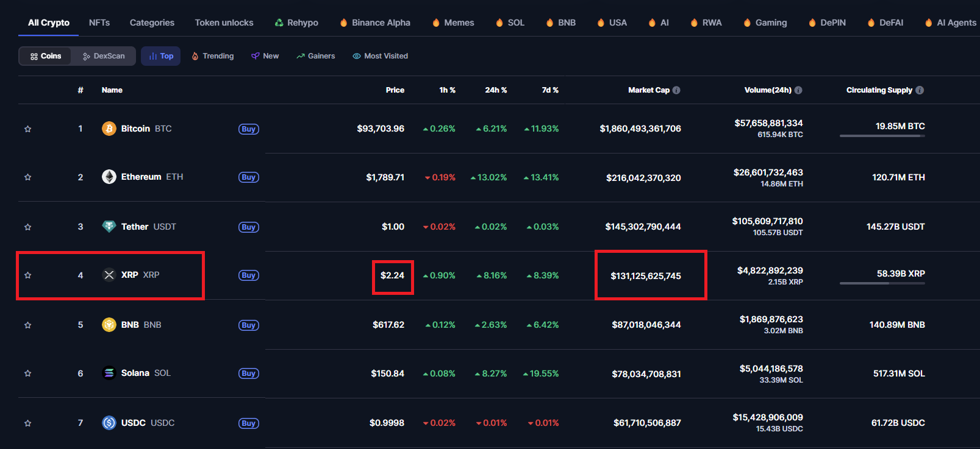Filter by BNB category tab
This screenshot has height=449, width=980.
(561, 23)
